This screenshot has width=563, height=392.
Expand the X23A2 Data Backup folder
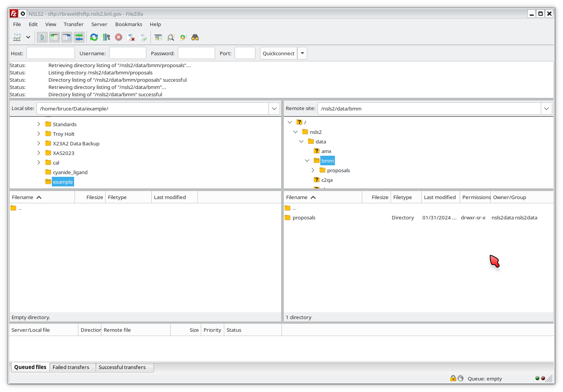[39, 143]
